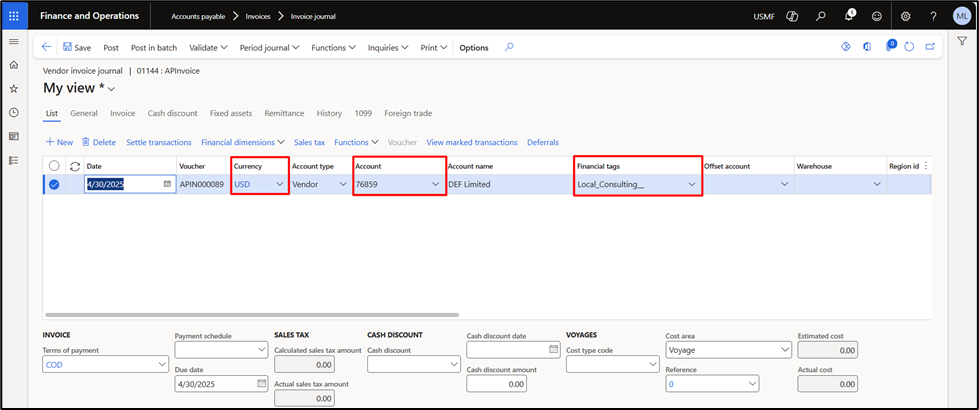Image resolution: width=979 pixels, height=410 pixels.
Task: Open Workspaces icon in the left sidebar
Action: [14, 136]
